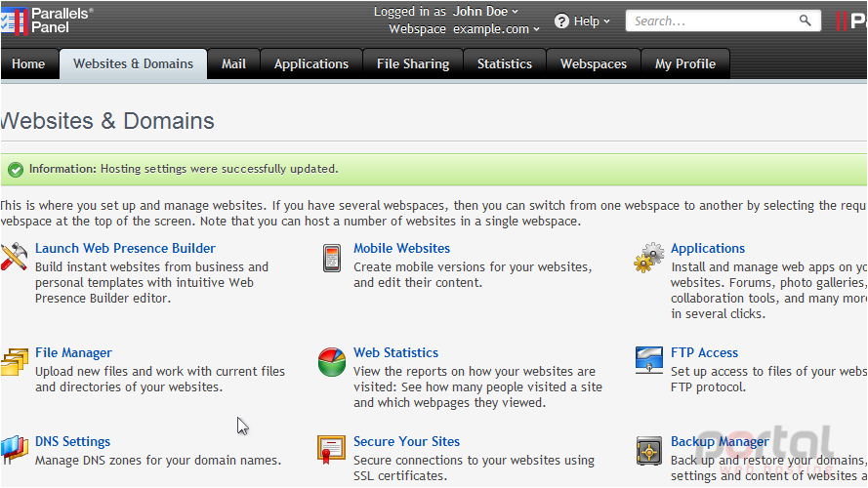The height and width of the screenshot is (488, 868).
Task: Click the FTP Access icon
Action: pyautogui.click(x=648, y=359)
